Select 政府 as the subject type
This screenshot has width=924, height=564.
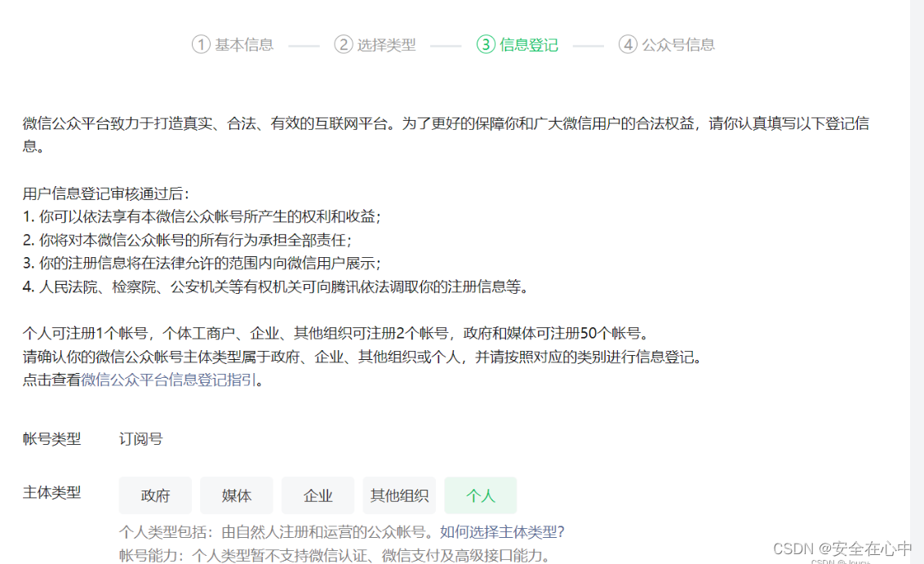(156, 495)
